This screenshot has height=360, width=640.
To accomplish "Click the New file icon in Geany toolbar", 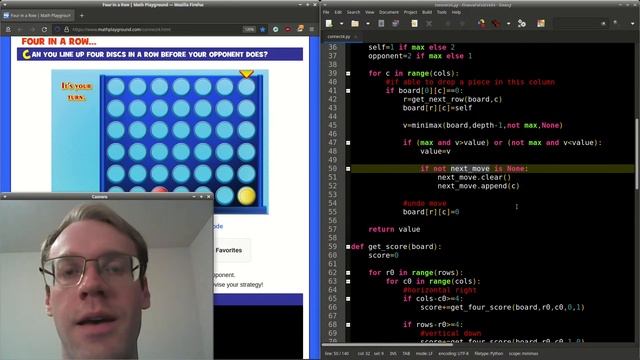I will pyautogui.click(x=329, y=24).
